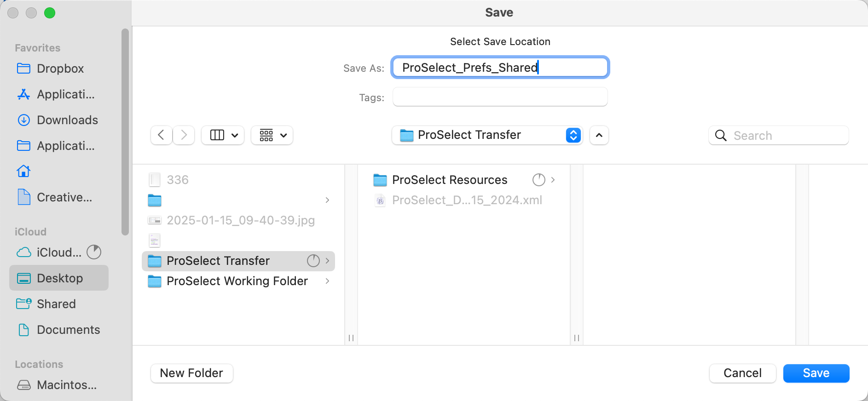Select iCloud Drive in the sidebar
Screen dimensions: 868x401
click(59, 252)
